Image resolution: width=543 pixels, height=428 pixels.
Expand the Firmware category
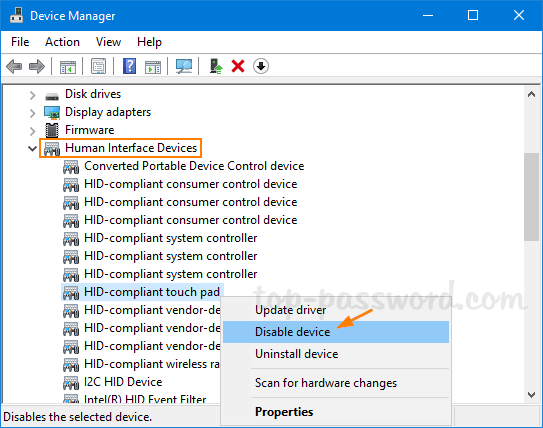[x=33, y=131]
